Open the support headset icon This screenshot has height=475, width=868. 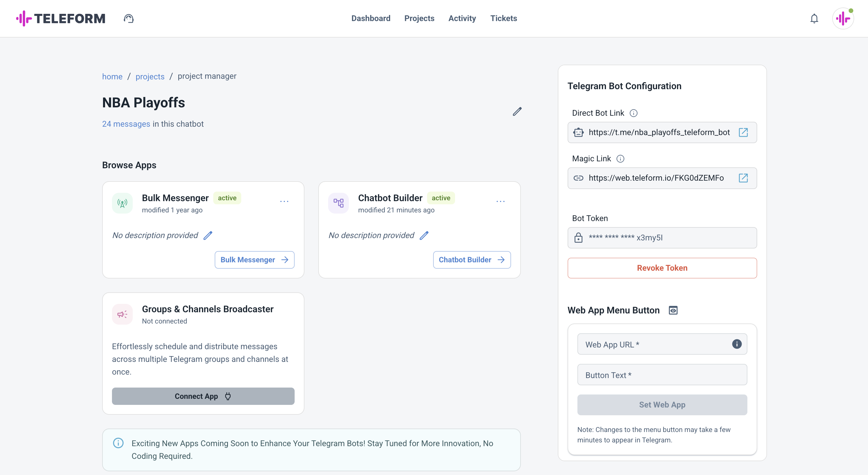(x=128, y=18)
